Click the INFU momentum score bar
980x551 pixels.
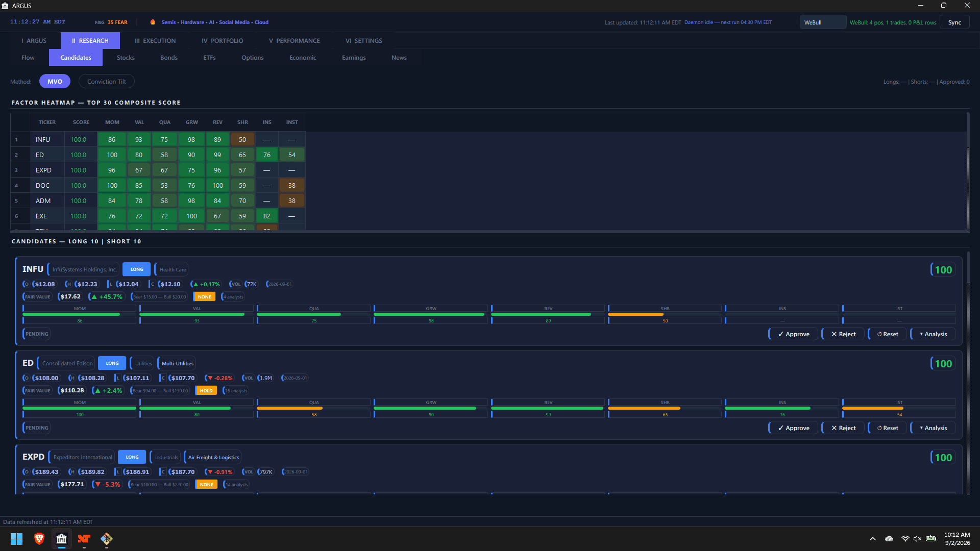(79, 314)
